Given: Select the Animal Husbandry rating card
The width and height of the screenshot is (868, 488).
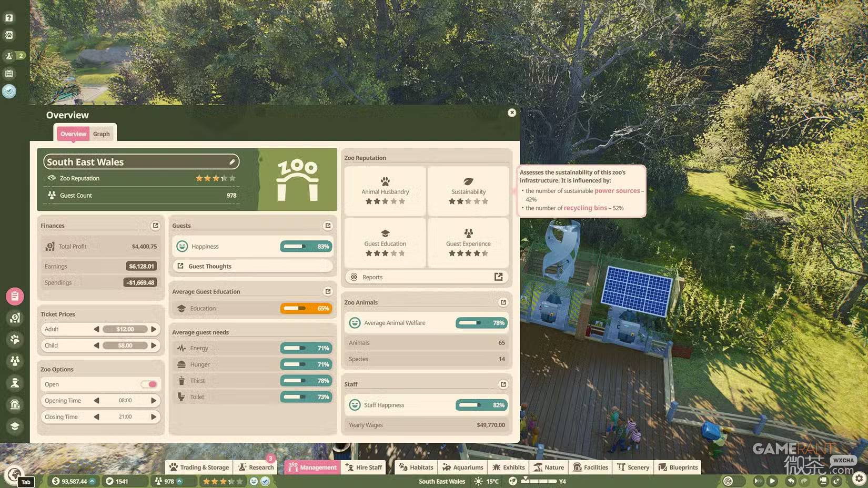Looking at the screenshot, I should click(x=385, y=191).
